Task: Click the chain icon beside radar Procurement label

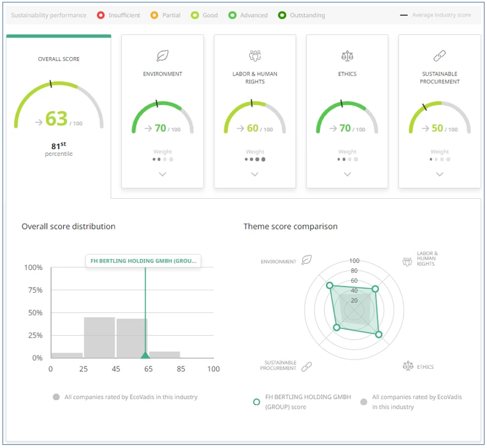Action: (x=306, y=366)
